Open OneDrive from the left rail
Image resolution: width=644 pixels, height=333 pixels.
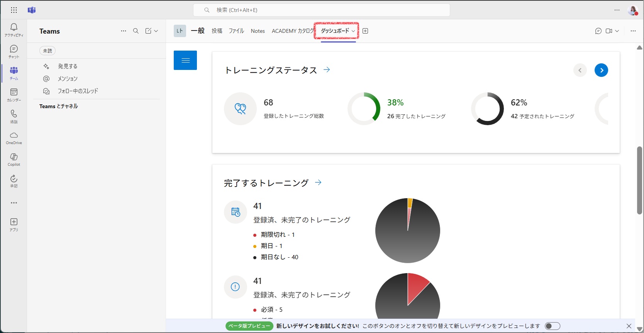(14, 138)
